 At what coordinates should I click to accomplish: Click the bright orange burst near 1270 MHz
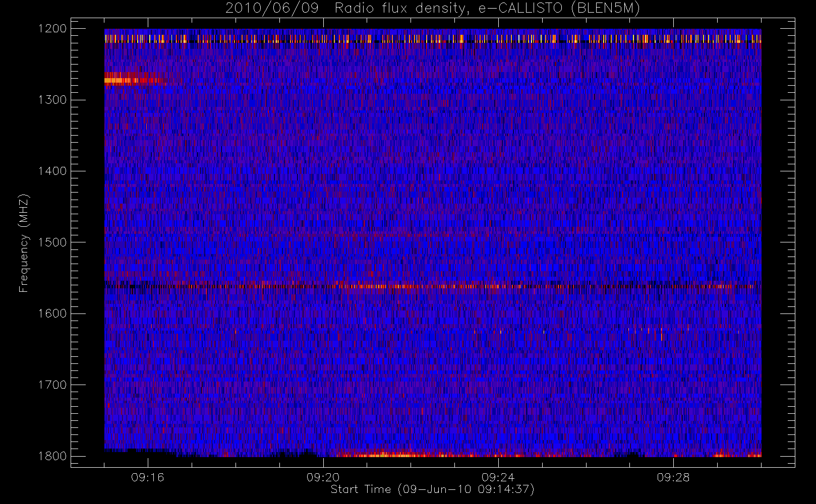pos(132,79)
